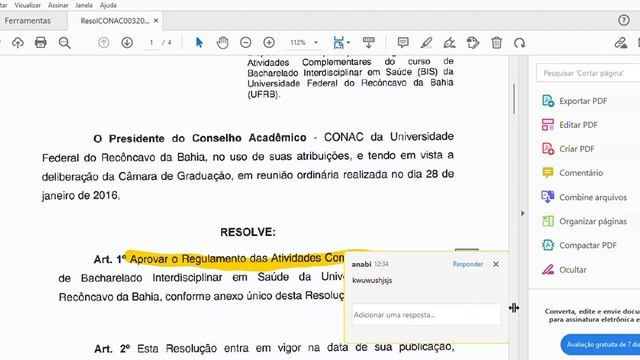
Task: Click the zoom percentage 112% field
Action: [x=298, y=42]
